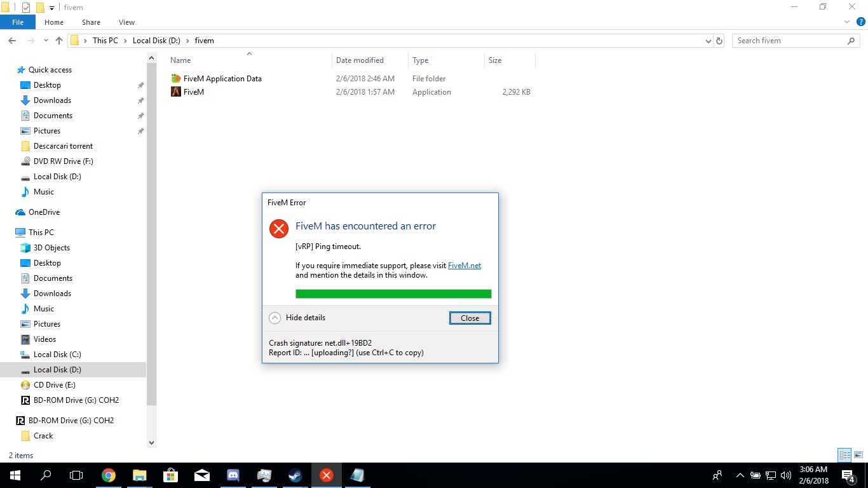Screen dimensions: 868x488
Task: Open Pictures under Quick access
Action: click(47, 131)
